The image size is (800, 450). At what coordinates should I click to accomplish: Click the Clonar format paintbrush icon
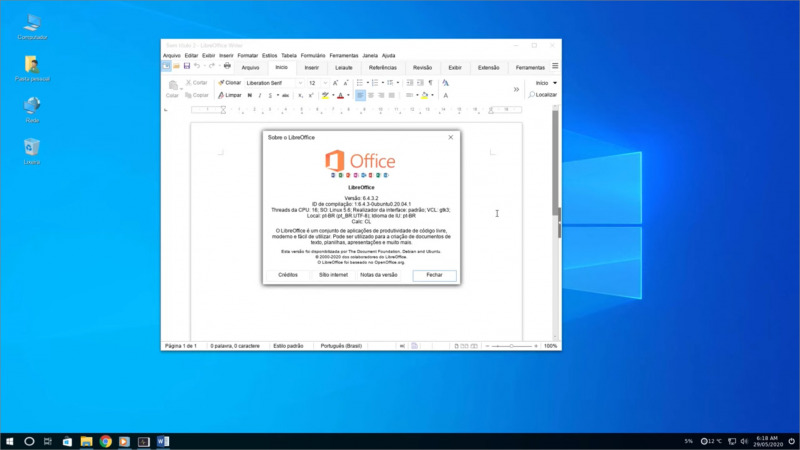click(x=221, y=83)
